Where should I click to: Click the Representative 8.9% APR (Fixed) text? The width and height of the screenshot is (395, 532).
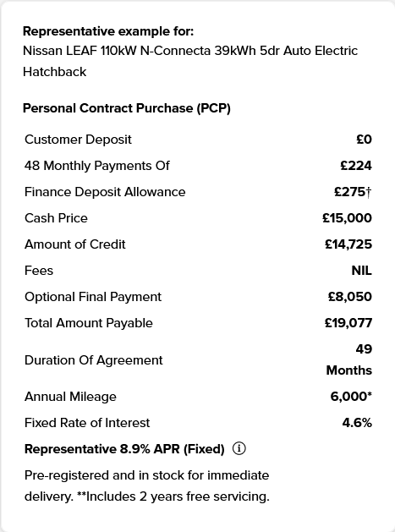pyautogui.click(x=124, y=449)
